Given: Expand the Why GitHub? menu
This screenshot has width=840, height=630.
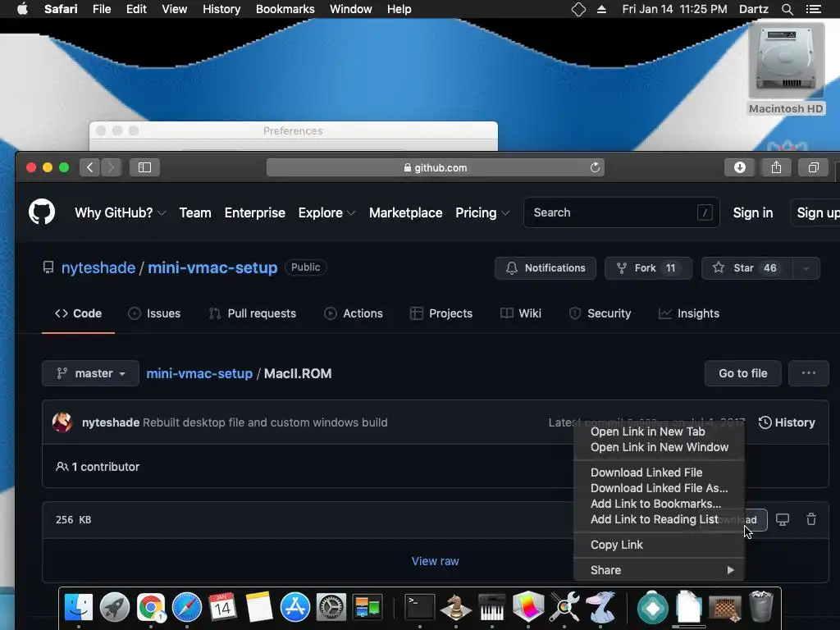Looking at the screenshot, I should pos(120,212).
